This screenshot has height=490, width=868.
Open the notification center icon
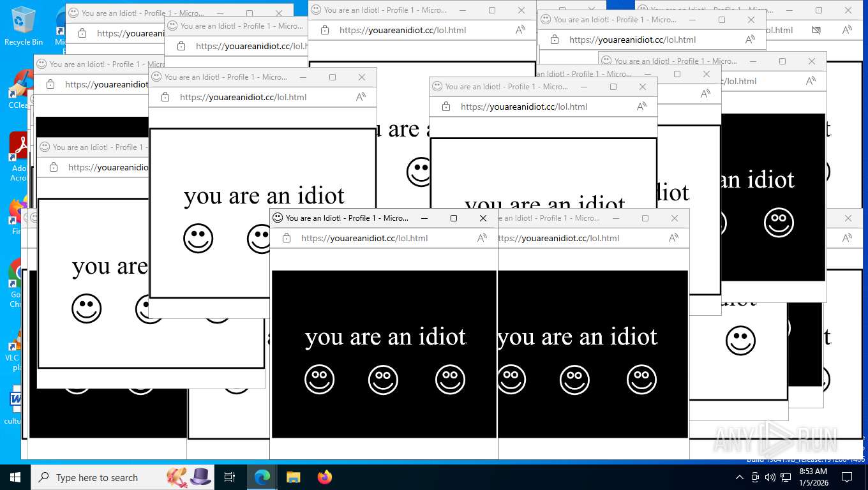click(847, 477)
